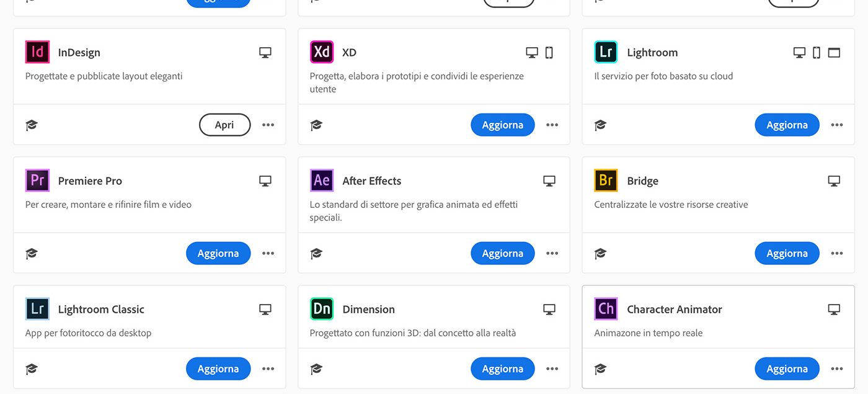Open tutorials cap icon for Dimension
868x394 pixels.
point(316,369)
